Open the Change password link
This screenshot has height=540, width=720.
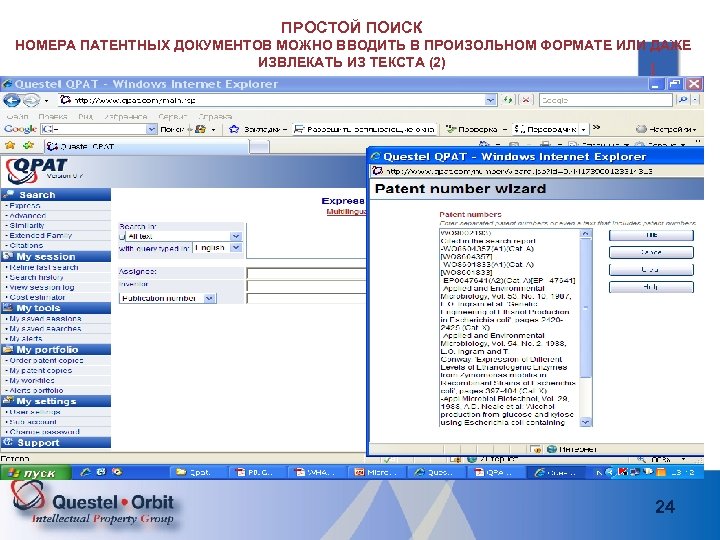[x=45, y=432]
